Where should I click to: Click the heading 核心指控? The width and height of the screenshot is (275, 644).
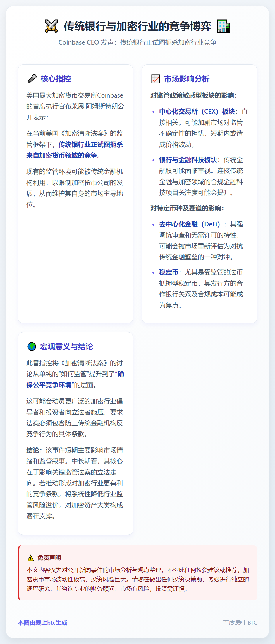pyautogui.click(x=56, y=79)
